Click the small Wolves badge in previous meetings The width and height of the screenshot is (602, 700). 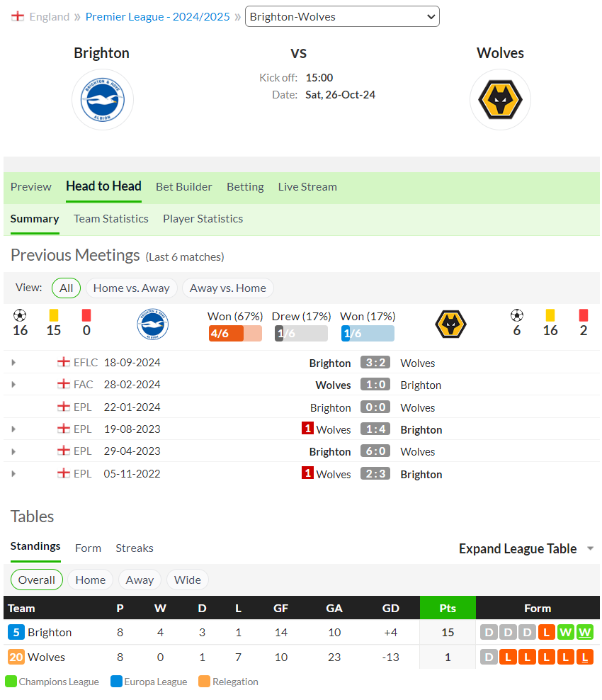450,324
